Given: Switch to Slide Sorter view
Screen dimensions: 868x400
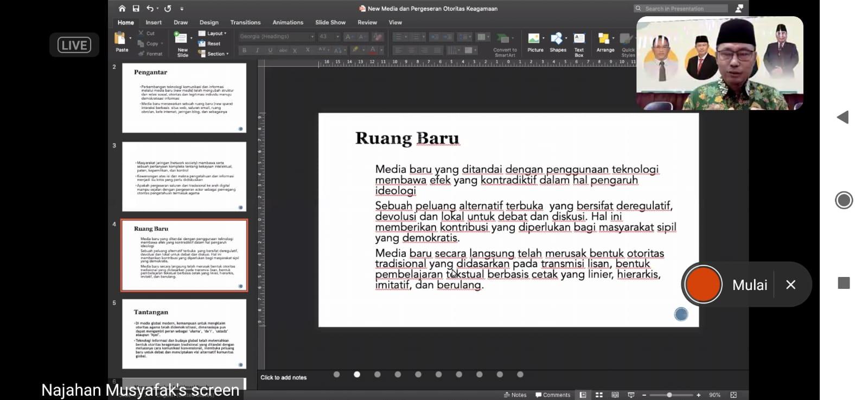Looking at the screenshot, I should [599, 395].
